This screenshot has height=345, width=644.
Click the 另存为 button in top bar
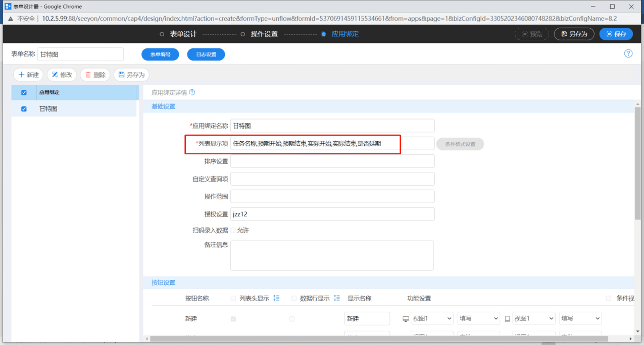tap(574, 34)
